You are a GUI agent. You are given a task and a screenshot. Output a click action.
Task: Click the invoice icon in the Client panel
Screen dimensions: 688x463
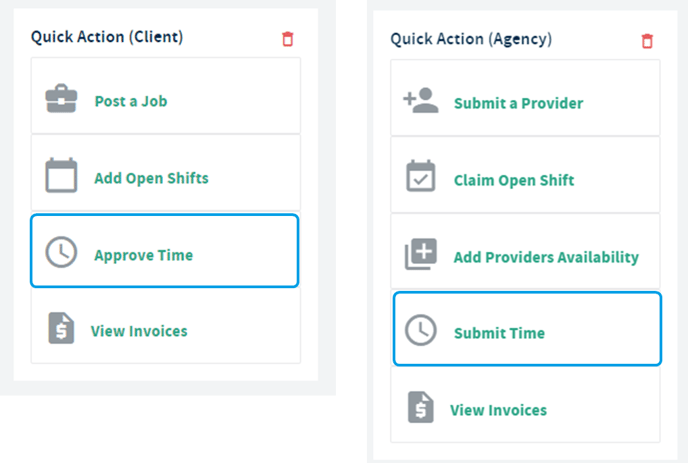61,330
